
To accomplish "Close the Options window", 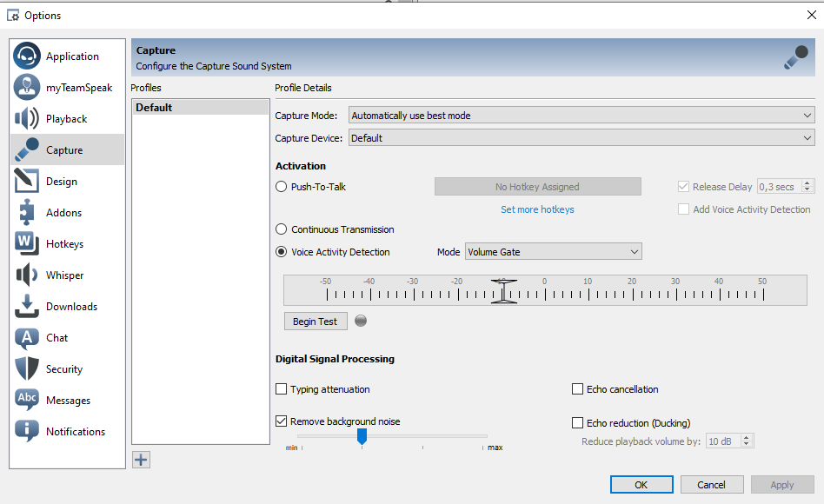I will click(811, 16).
